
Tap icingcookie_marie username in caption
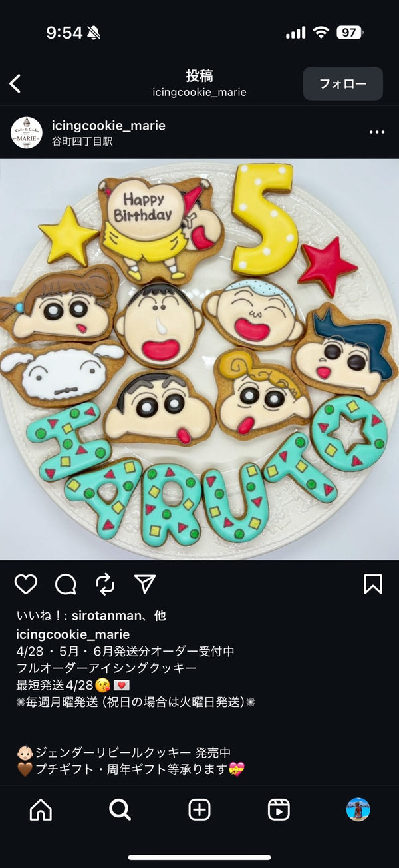73,634
